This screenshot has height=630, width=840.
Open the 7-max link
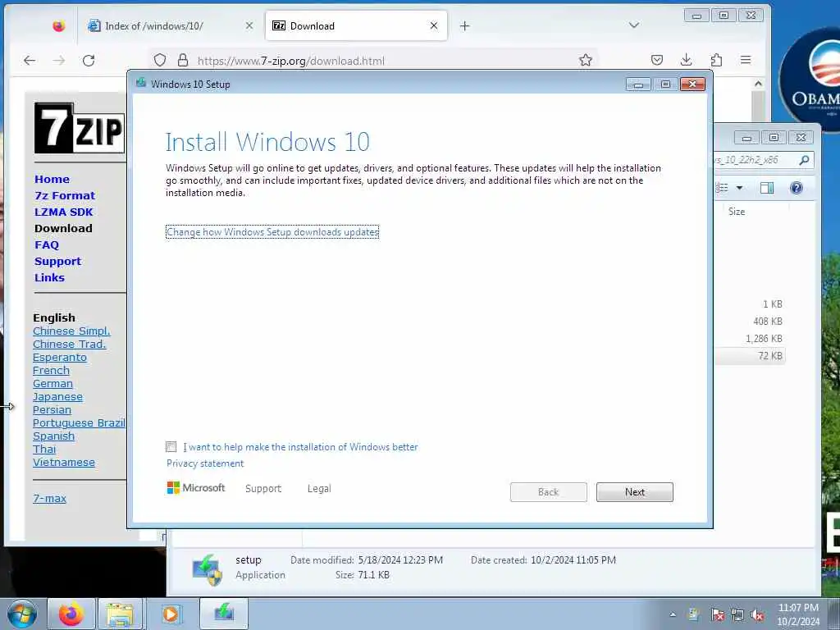pyautogui.click(x=49, y=498)
